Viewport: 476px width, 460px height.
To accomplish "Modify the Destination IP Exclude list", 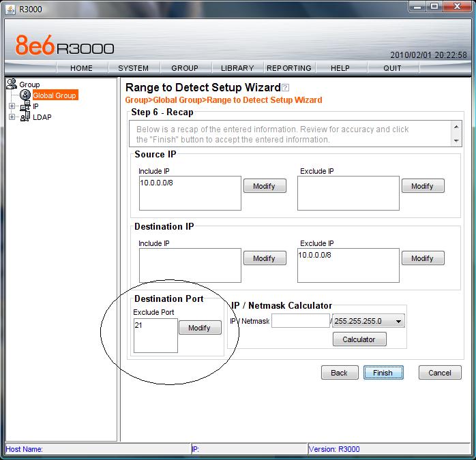I will coord(422,258).
